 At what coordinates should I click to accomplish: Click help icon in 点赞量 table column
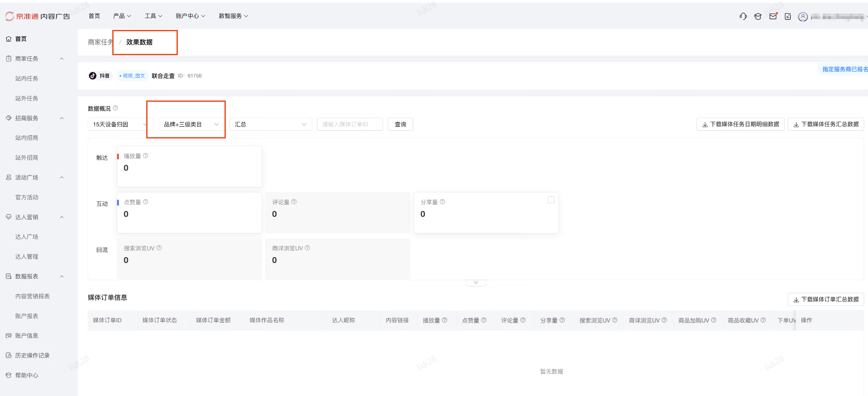pos(484,320)
